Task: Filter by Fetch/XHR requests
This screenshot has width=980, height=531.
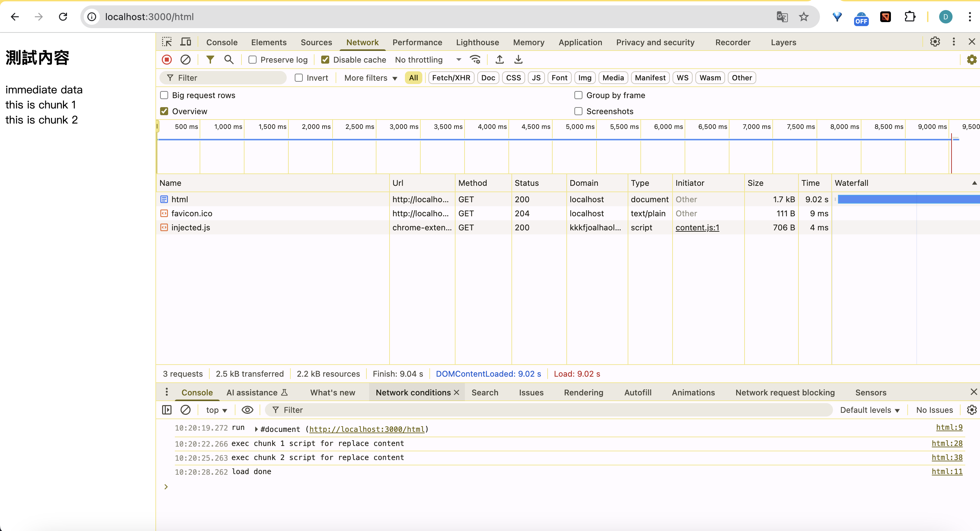Action: (x=451, y=78)
